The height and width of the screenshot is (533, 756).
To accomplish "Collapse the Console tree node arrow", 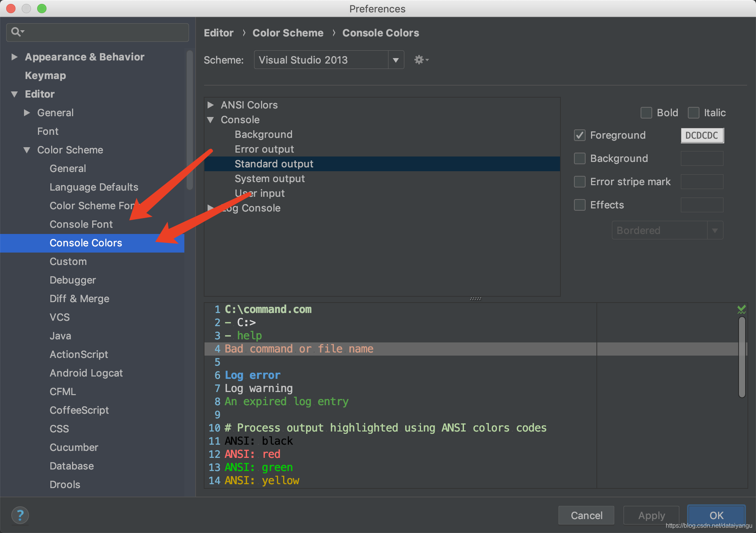I will 211,120.
